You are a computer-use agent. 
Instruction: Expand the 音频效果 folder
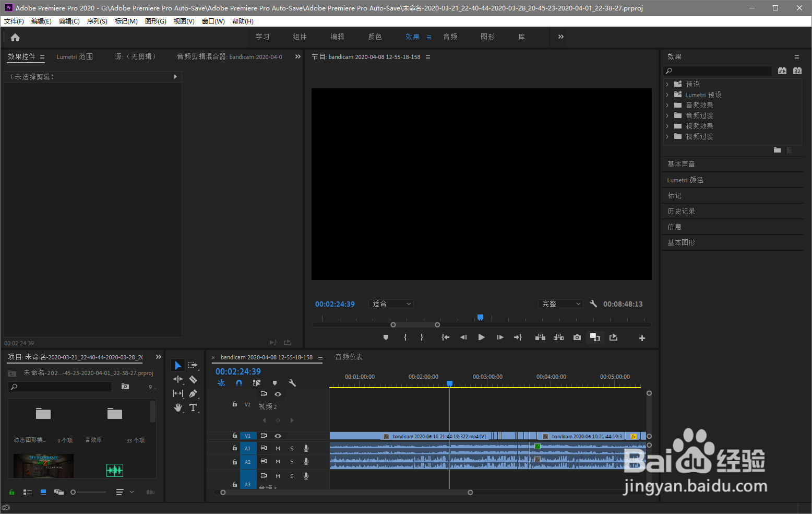tap(667, 105)
